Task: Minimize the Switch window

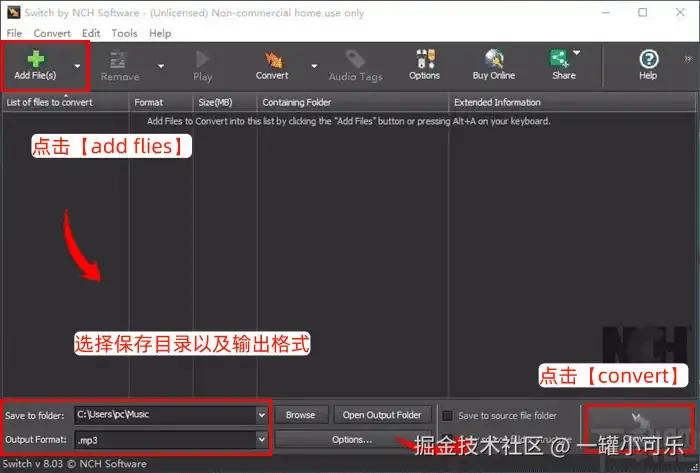Action: click(605, 12)
